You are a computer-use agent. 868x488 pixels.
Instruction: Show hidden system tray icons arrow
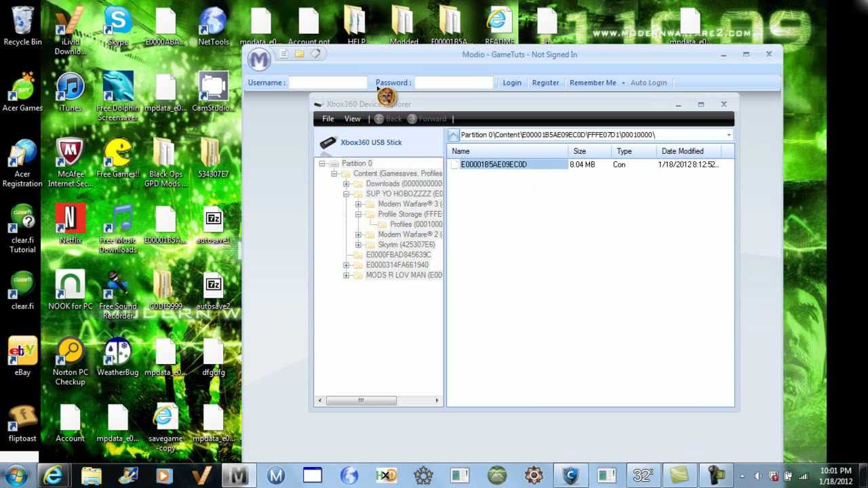[742, 476]
